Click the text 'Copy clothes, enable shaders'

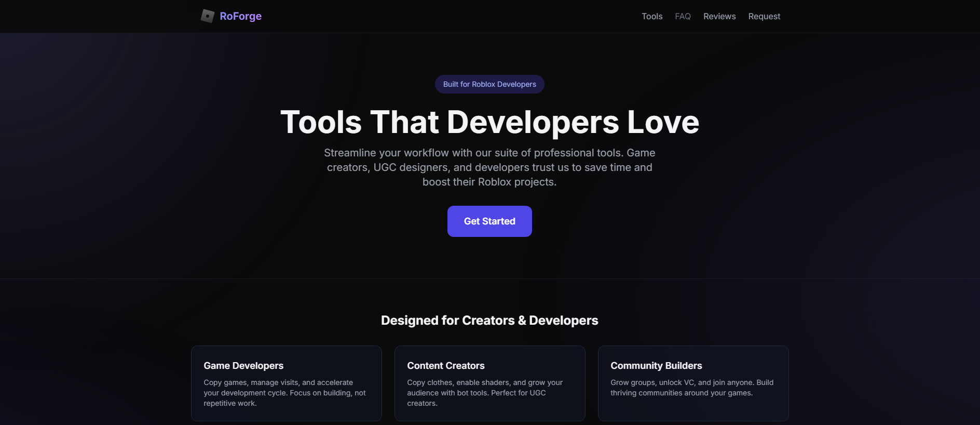click(485, 393)
